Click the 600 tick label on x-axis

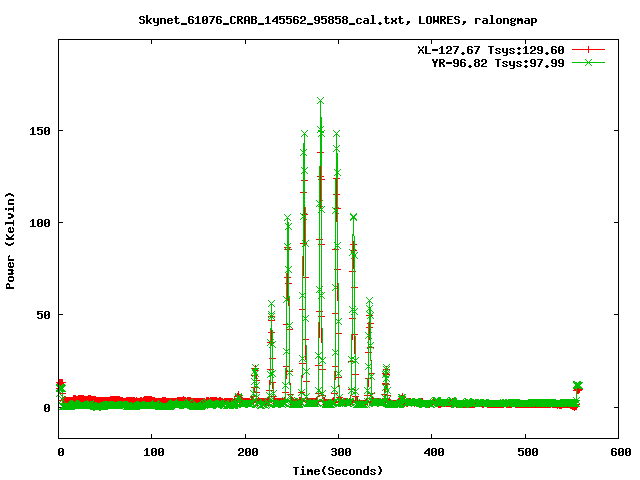618,452
